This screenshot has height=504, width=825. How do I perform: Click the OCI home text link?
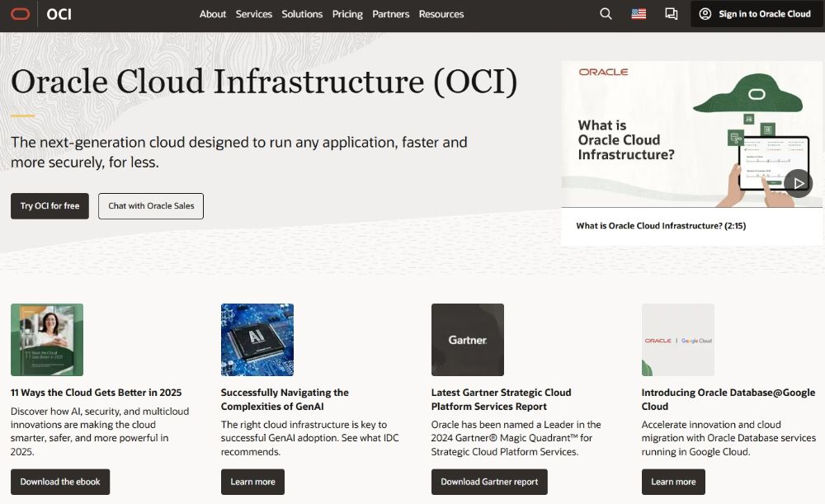coord(59,14)
